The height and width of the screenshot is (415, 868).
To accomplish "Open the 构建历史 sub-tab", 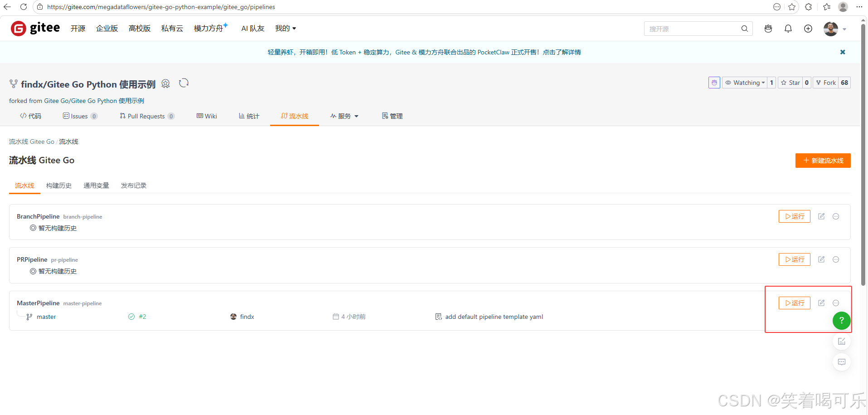I will 59,186.
